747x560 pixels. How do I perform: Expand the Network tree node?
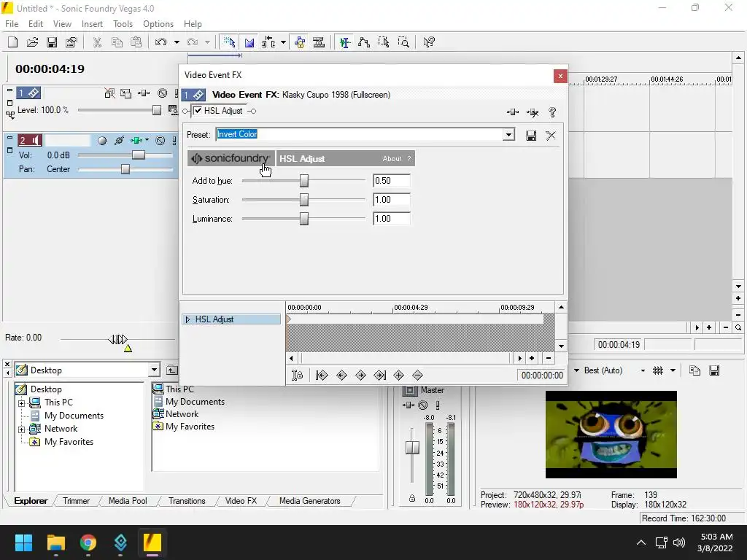click(21, 429)
